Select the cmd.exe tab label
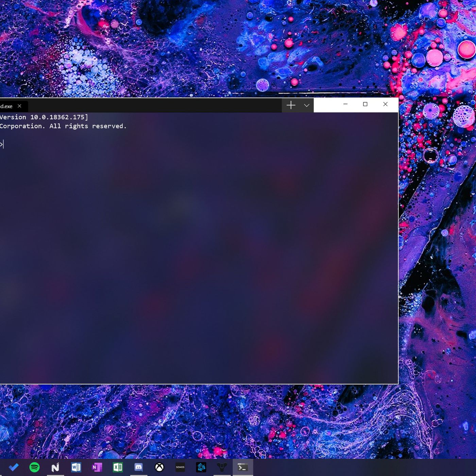The height and width of the screenshot is (476, 476). tap(6, 106)
